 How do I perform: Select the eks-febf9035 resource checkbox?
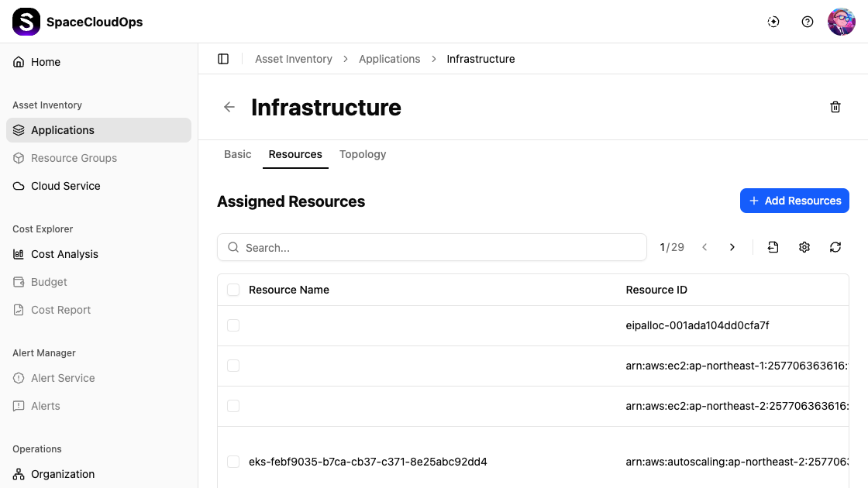pyautogui.click(x=233, y=462)
